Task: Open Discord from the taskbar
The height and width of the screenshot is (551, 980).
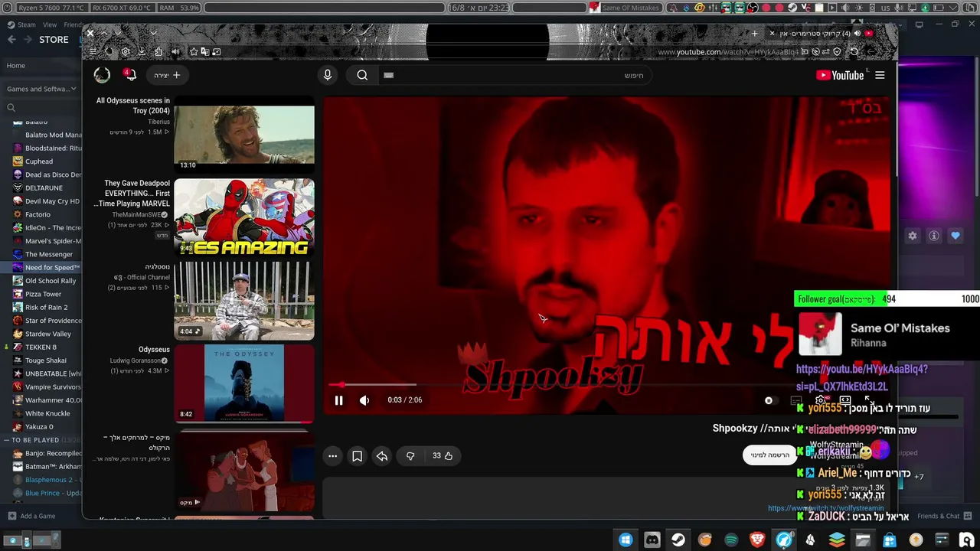Action: (x=652, y=540)
